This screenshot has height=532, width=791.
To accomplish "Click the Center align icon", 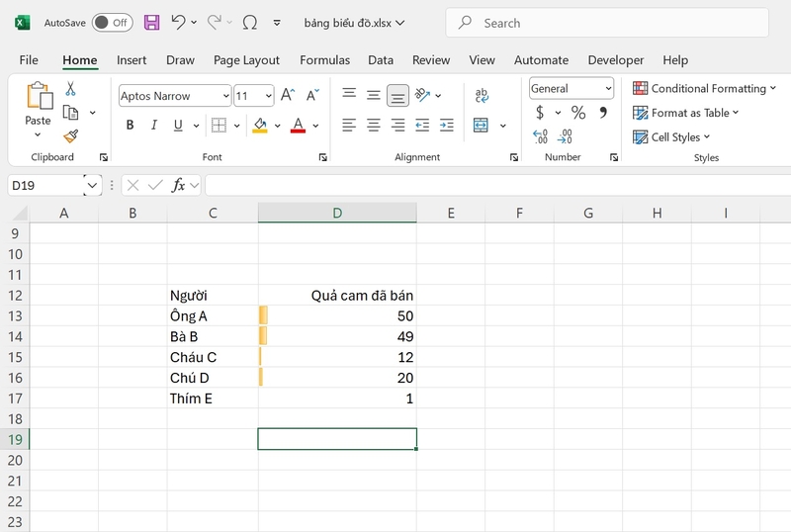I will point(374,126).
